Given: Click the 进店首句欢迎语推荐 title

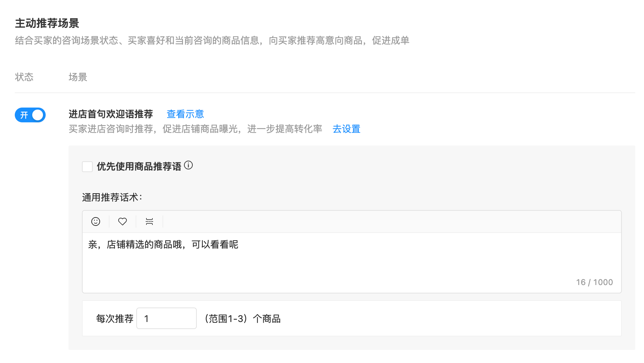Looking at the screenshot, I should click(x=111, y=114).
